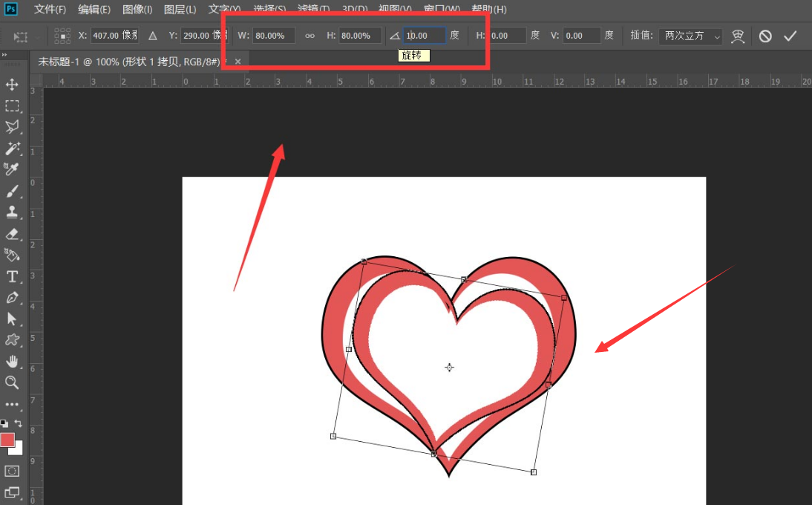Activate the Zoom tool
The image size is (812, 505).
point(12,382)
